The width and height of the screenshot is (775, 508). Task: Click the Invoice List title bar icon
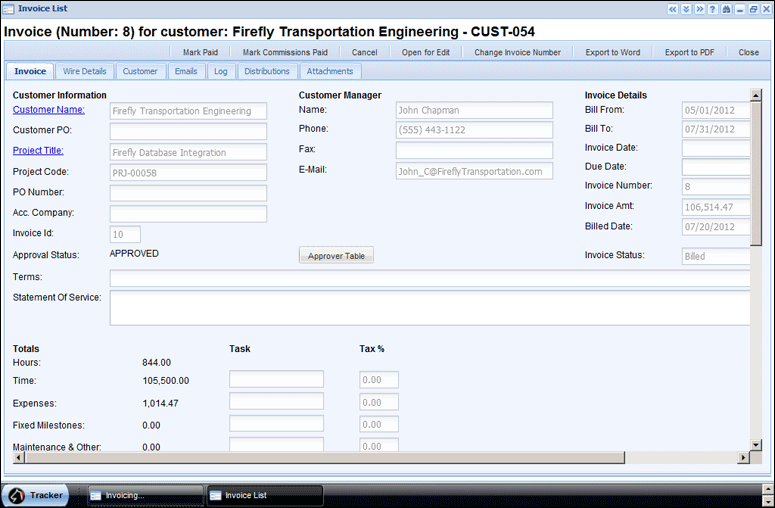coord(8,9)
